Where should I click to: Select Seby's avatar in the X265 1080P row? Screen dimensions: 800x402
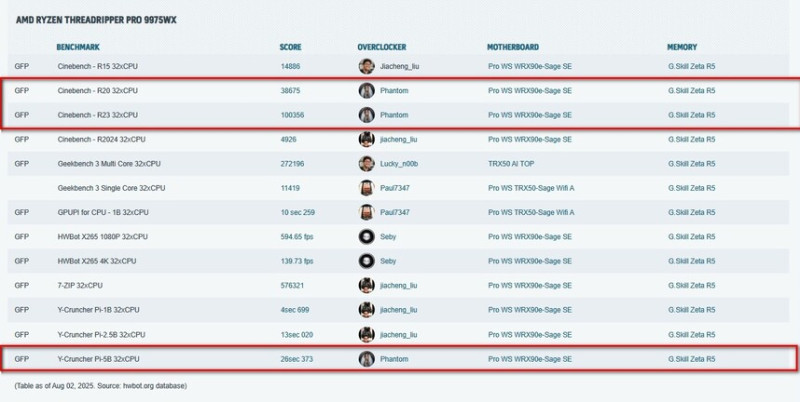366,236
